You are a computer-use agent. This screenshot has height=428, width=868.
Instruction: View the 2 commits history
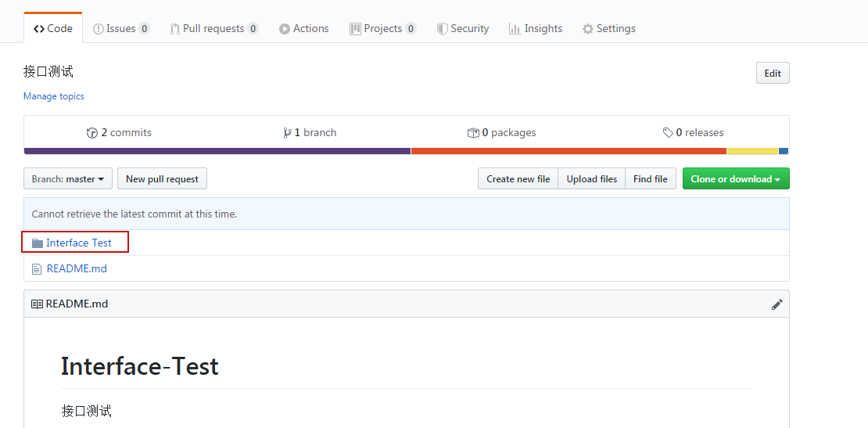point(119,133)
